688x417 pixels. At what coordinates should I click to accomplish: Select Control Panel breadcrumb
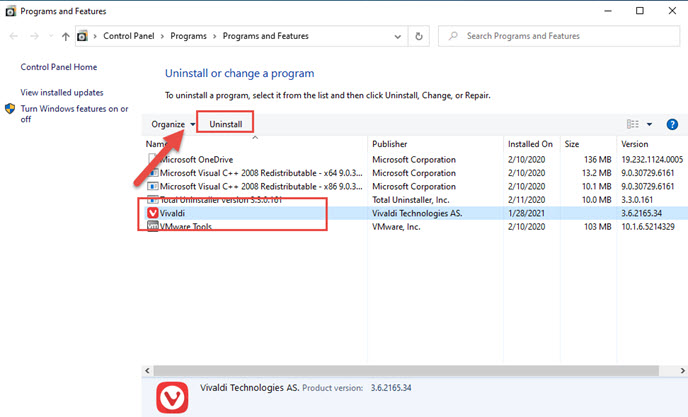click(x=129, y=36)
